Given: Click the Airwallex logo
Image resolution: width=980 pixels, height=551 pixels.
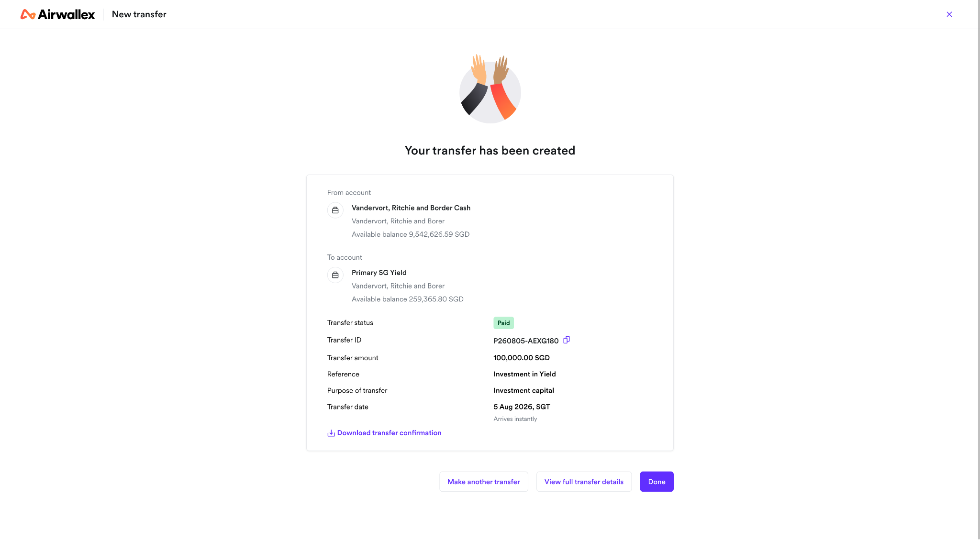Looking at the screenshot, I should click(x=57, y=14).
